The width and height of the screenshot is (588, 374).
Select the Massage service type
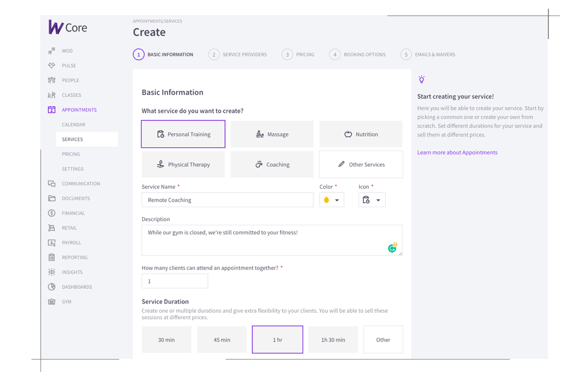click(x=272, y=134)
